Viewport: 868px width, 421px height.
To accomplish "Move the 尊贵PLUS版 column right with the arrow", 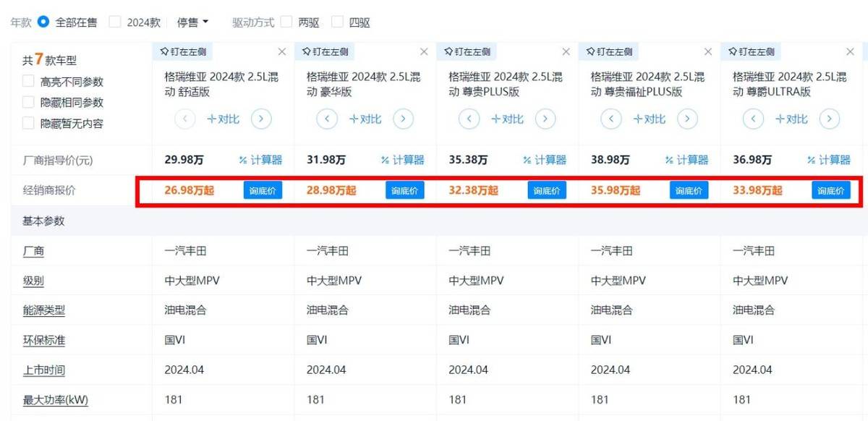I will (x=545, y=119).
